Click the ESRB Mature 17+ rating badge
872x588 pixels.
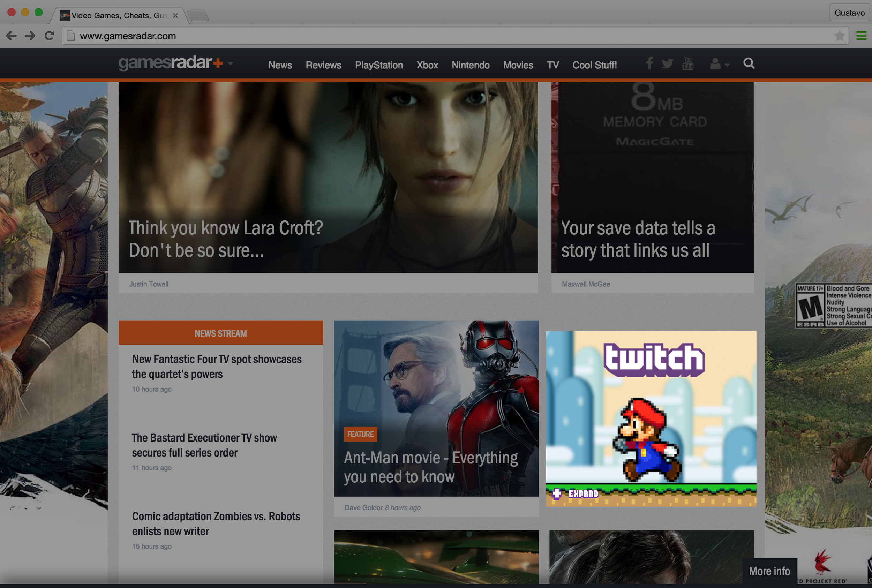coord(834,306)
